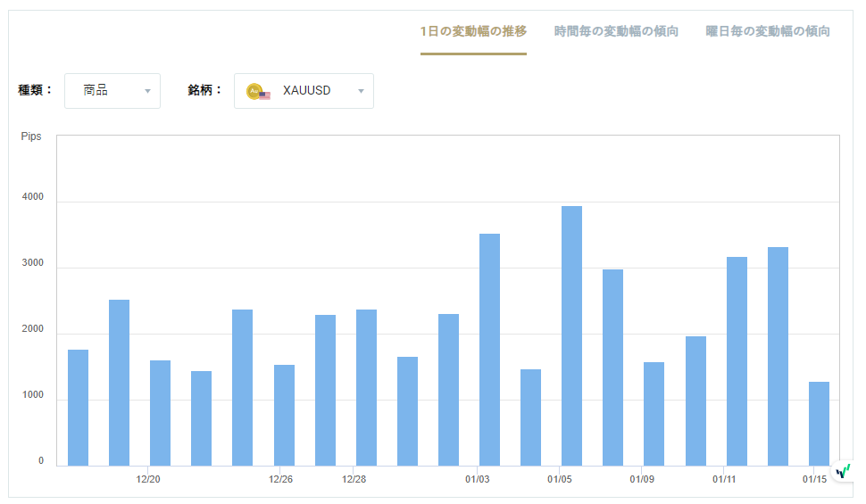Click the Pips axis title

31,136
